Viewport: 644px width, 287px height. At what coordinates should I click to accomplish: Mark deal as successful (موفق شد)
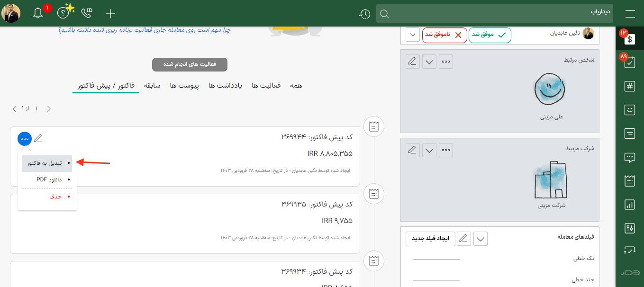490,35
